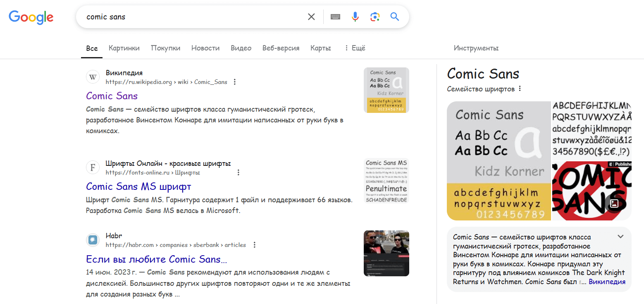Open the Инструменты search tools
644x304 pixels.
click(476, 48)
